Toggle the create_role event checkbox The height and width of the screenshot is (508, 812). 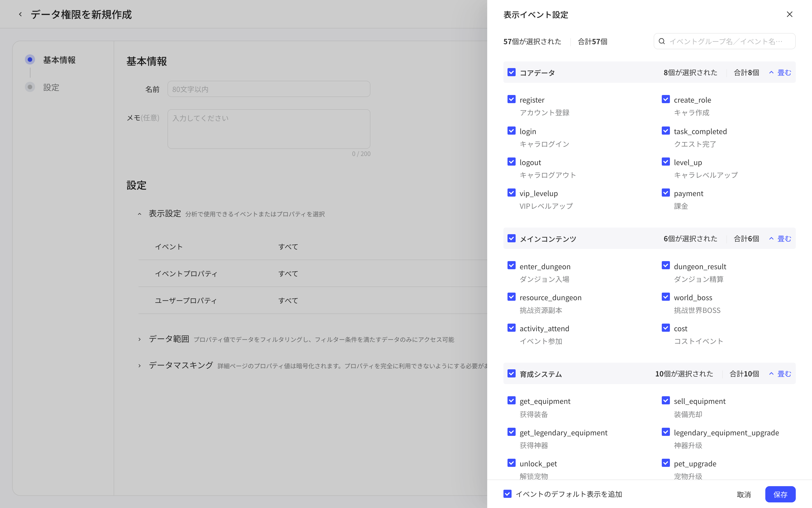pos(666,99)
